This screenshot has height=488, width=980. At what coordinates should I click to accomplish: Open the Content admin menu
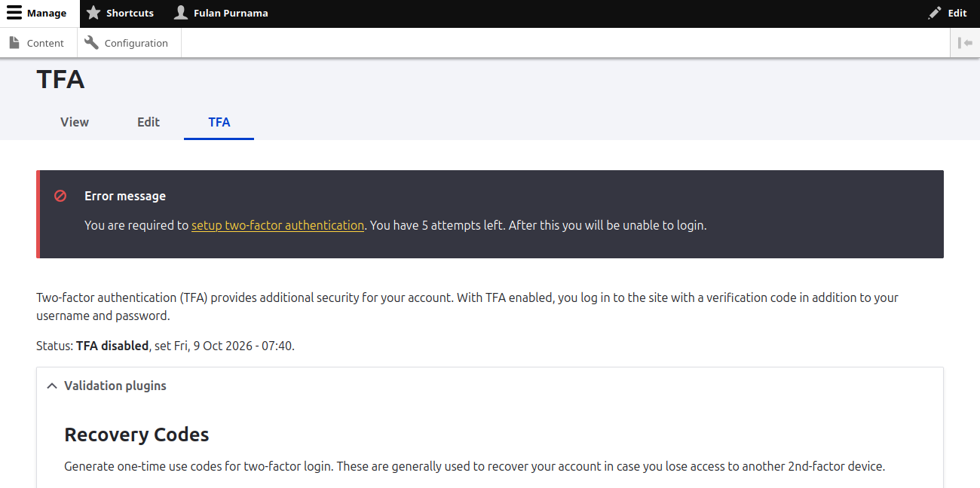pos(38,43)
